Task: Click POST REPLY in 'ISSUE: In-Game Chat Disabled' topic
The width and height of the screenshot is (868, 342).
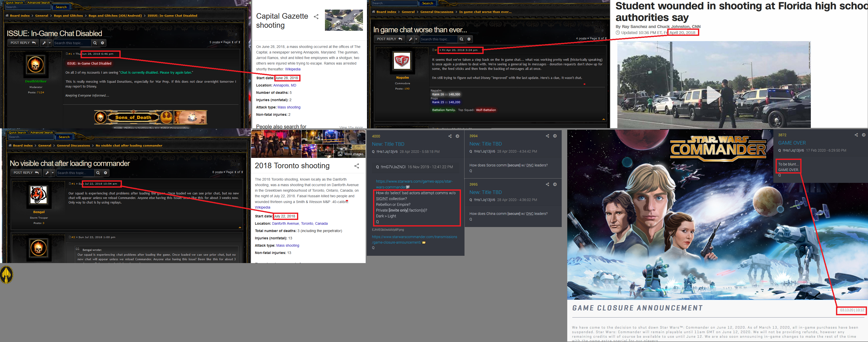Action: (23, 43)
